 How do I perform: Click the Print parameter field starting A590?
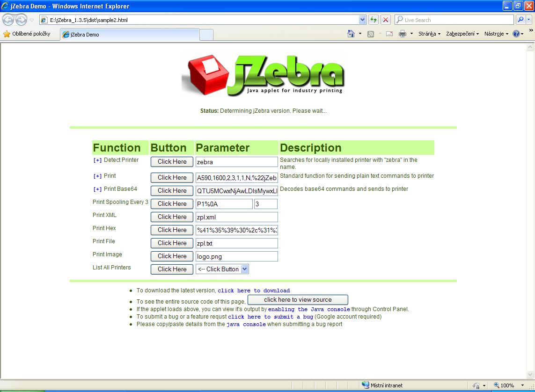point(237,178)
